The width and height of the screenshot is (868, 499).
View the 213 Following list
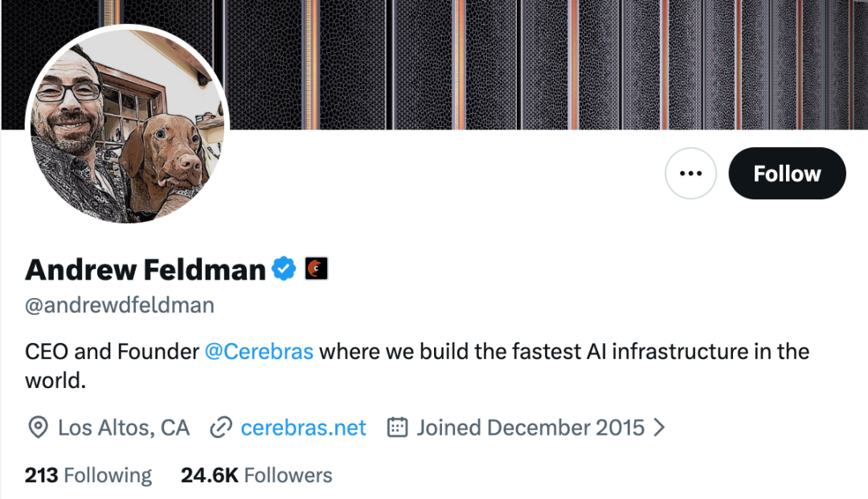click(x=88, y=475)
